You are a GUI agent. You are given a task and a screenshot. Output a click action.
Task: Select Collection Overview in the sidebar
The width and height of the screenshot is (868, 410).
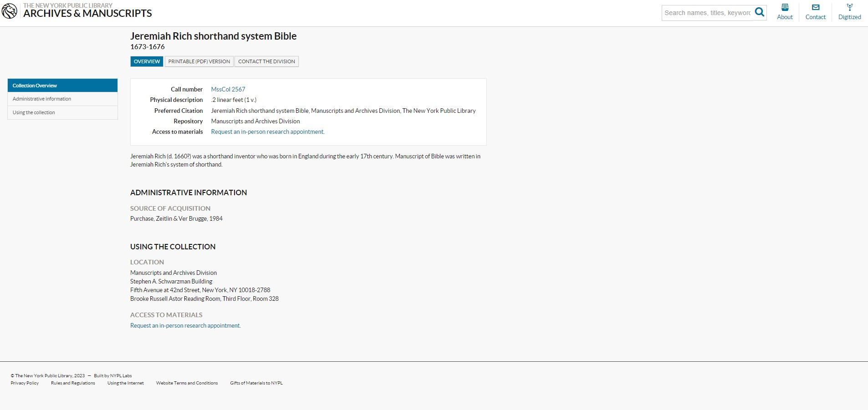62,86
